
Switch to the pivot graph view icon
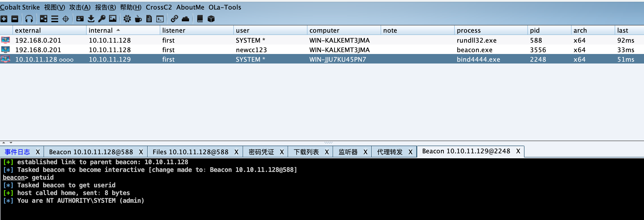[x=43, y=19]
